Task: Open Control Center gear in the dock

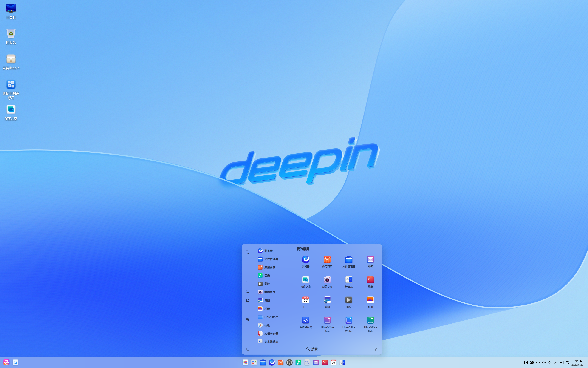Action: [289, 362]
